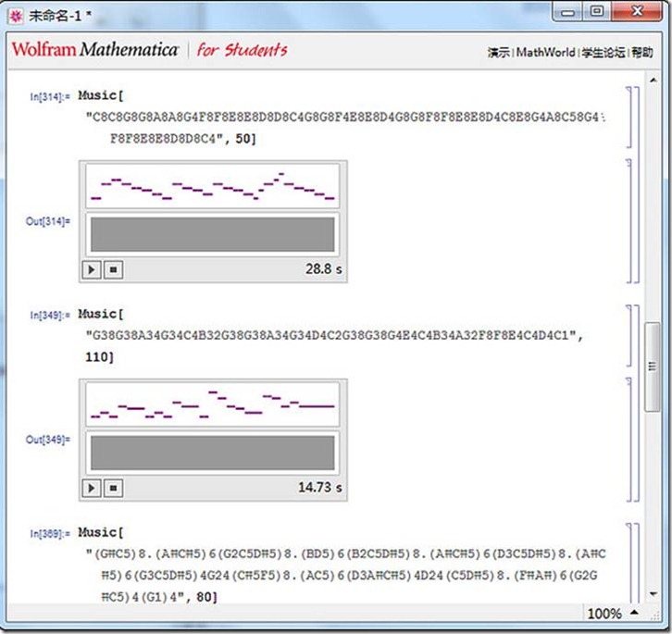
Task: Click the note plot of Out[349]
Action: (x=213, y=404)
